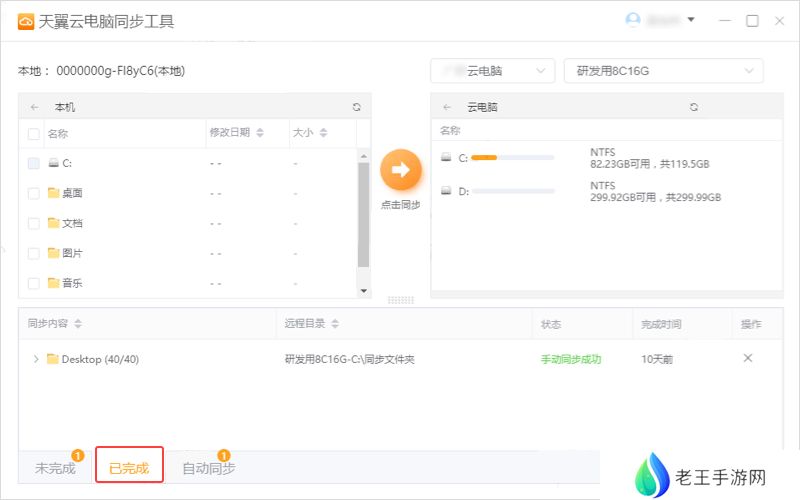Click the 图片 folder icon

tap(54, 253)
